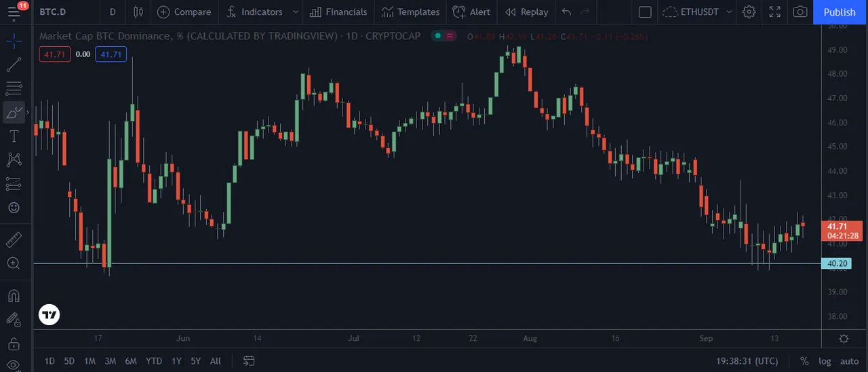This screenshot has height=372, width=868.
Task: Toggle stay in drawing mode
Action: tap(14, 320)
